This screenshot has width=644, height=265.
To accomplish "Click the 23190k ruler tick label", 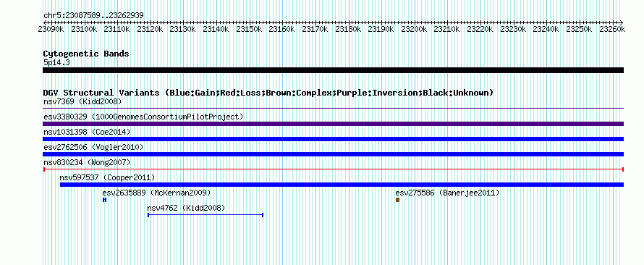I will tap(381, 29).
